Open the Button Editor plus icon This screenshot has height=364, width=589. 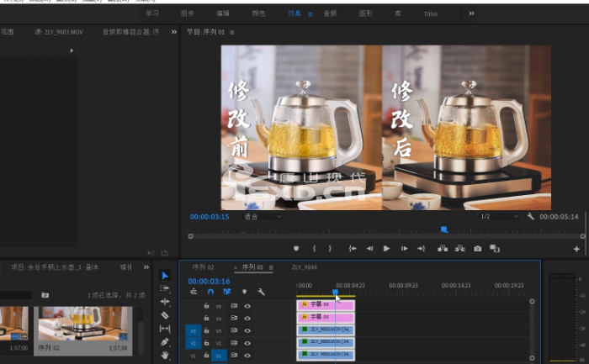[x=576, y=249]
